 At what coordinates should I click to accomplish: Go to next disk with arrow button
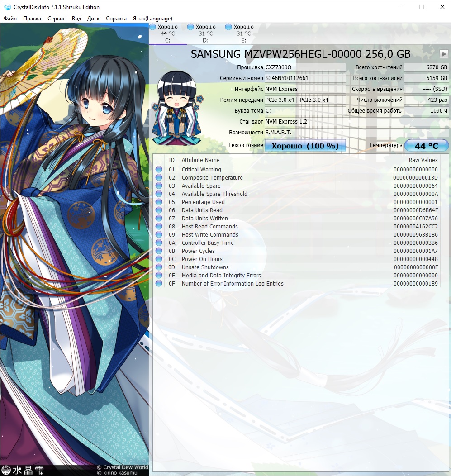pyautogui.click(x=444, y=54)
